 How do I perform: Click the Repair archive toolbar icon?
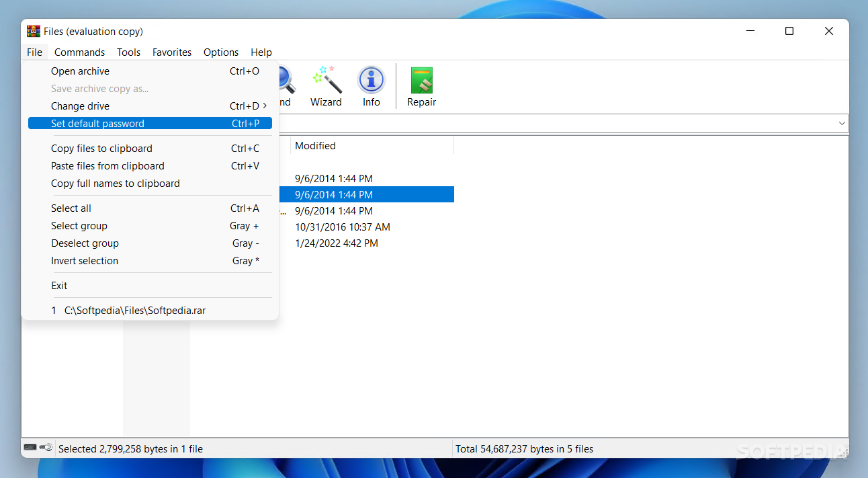[422, 86]
